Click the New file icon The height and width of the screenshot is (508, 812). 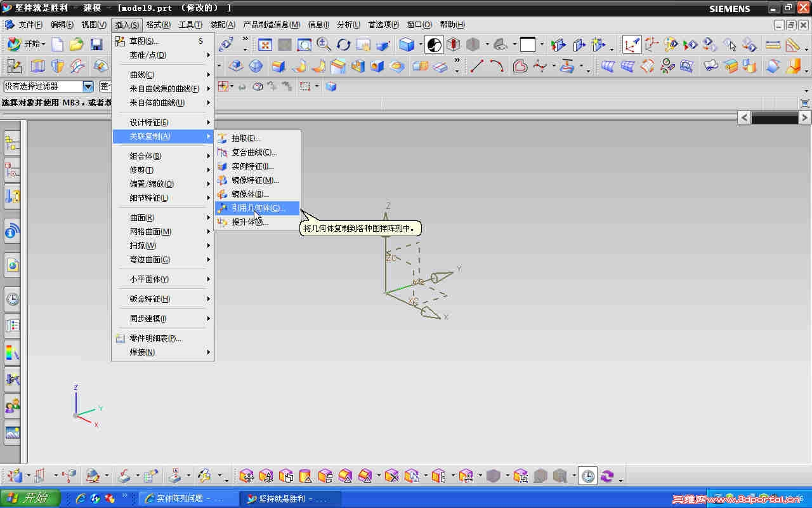pyautogui.click(x=58, y=44)
